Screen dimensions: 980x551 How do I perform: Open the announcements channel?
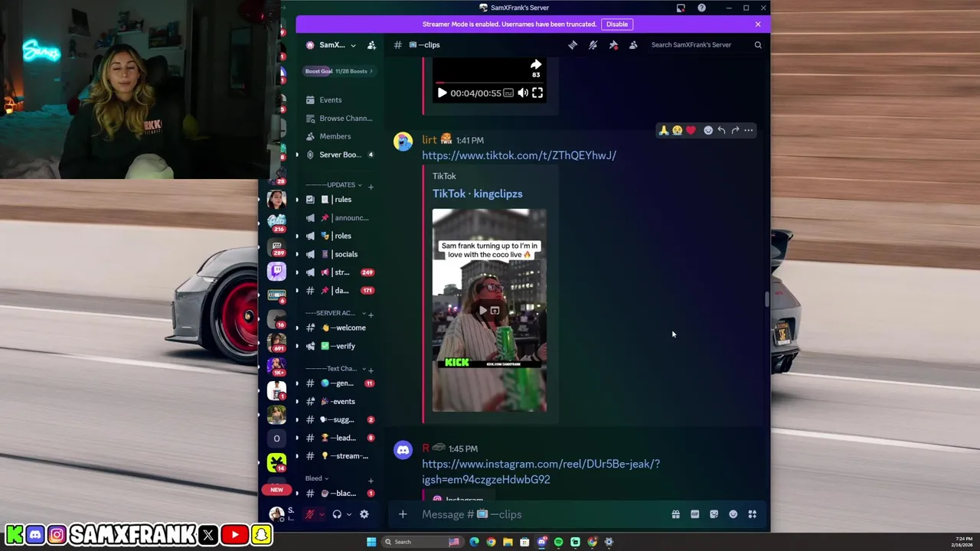click(341, 218)
